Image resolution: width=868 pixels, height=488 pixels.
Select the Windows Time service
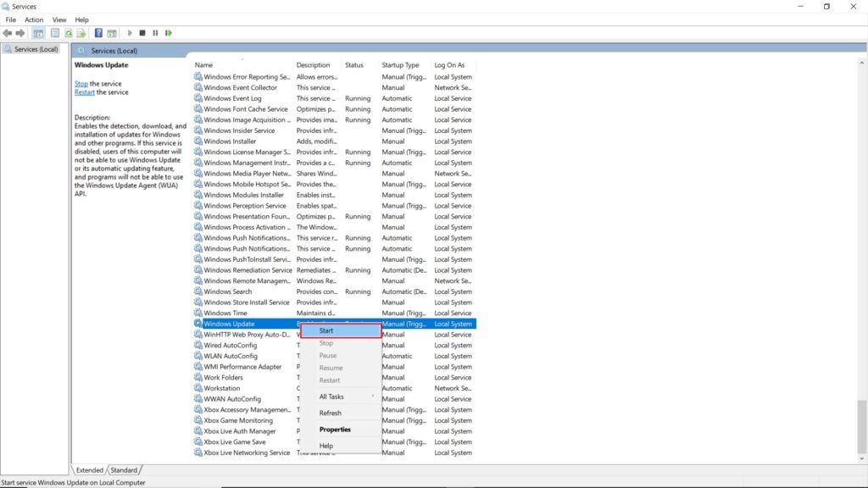coord(334,313)
